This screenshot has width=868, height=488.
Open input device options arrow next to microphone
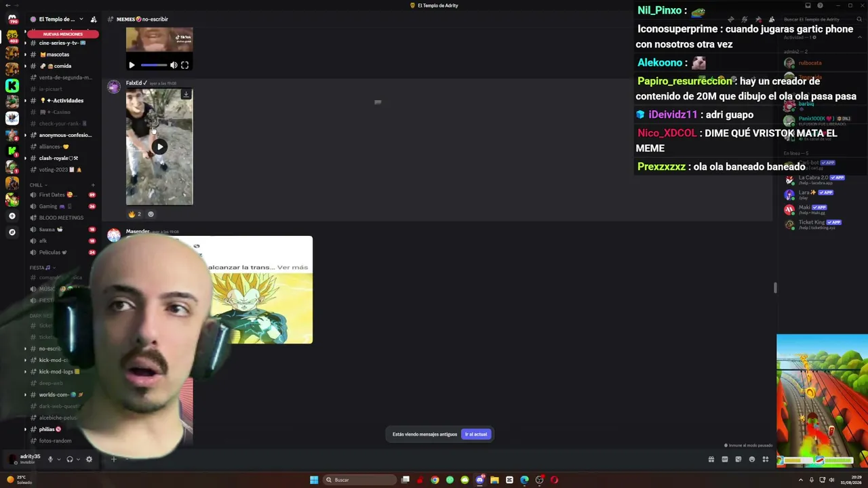(x=59, y=459)
